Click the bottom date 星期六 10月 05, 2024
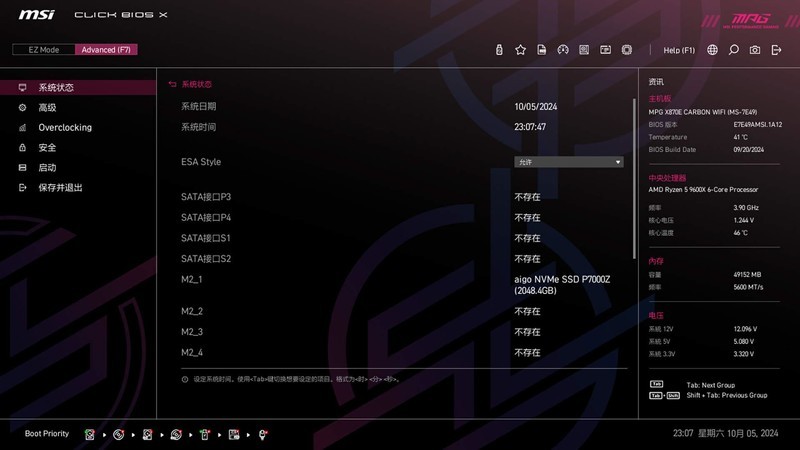The height and width of the screenshot is (450, 800). click(x=738, y=433)
